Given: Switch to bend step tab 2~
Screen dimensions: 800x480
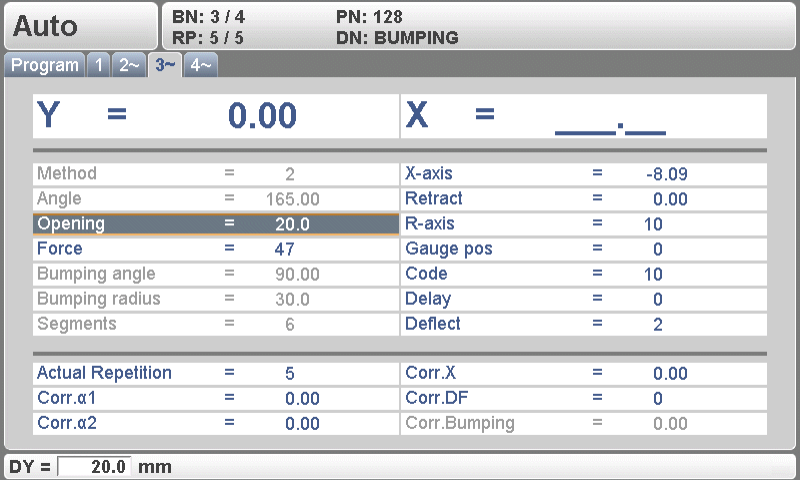Looking at the screenshot, I should coord(129,65).
